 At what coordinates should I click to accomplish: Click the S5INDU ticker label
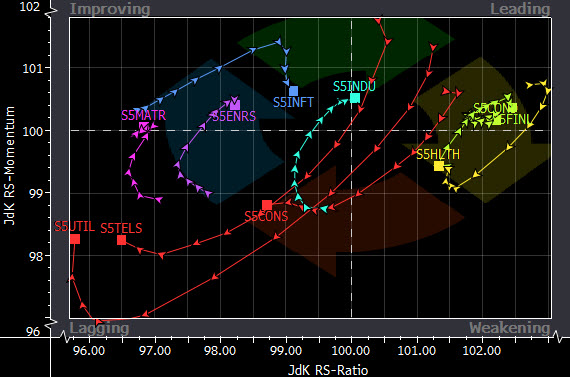(354, 87)
